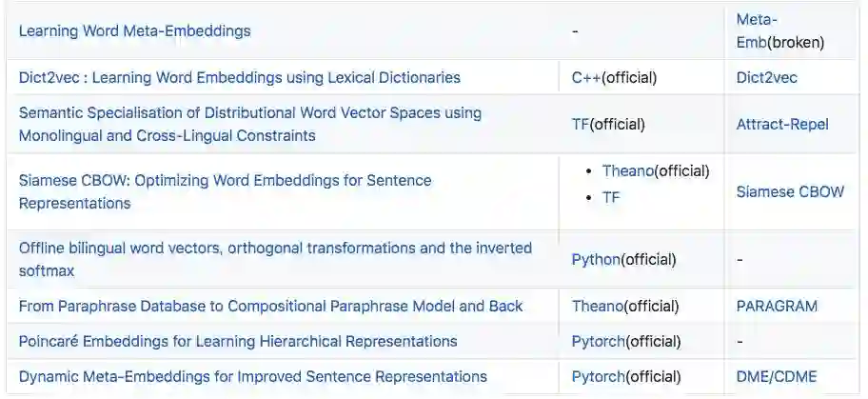Viewport: 868px width, 399px height.
Task: Click the Theano link in Siamese CBOW row
Action: click(x=629, y=170)
